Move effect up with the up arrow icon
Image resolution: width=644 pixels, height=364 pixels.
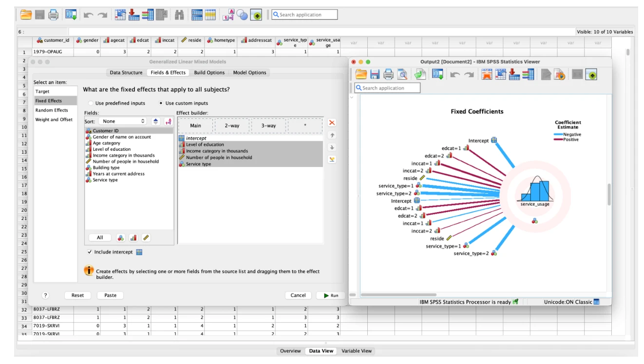[332, 135]
